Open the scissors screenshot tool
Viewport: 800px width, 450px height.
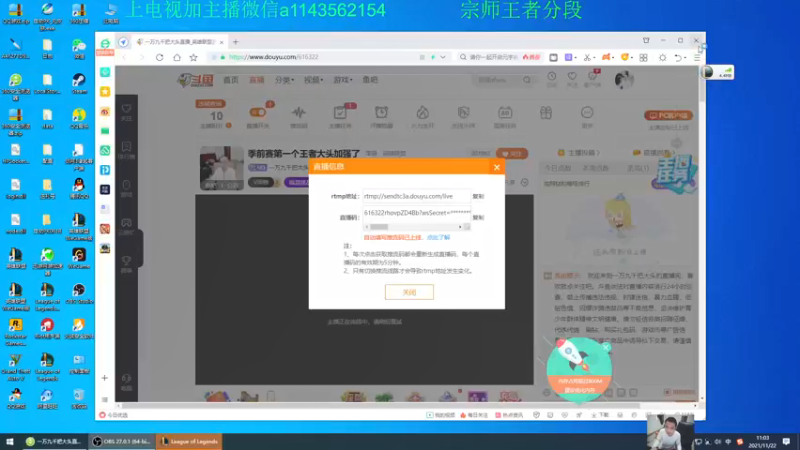tap(587, 58)
